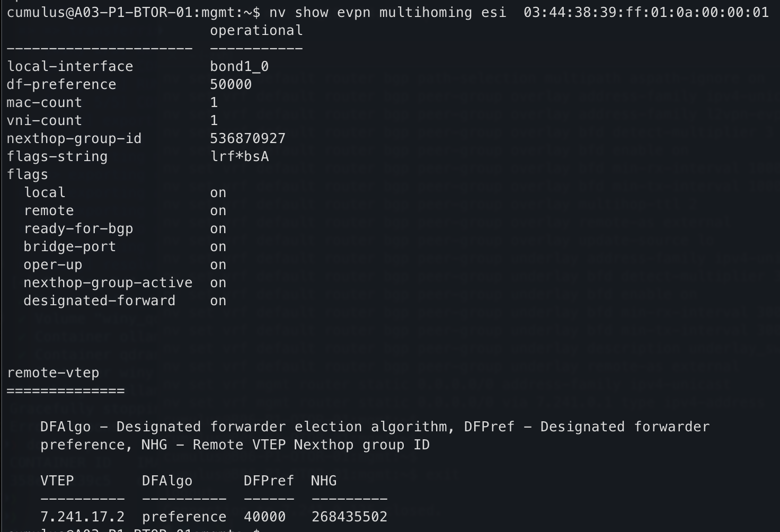This screenshot has width=780, height=532.
Task: Click the oper-up flag label
Action: coord(53,264)
